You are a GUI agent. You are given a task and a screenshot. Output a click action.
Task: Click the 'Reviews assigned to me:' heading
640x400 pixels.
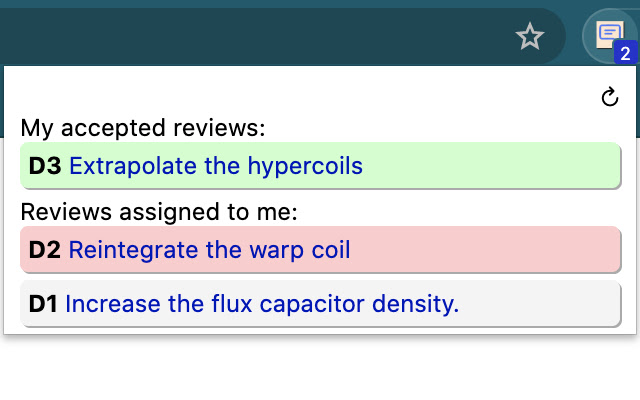tap(159, 212)
